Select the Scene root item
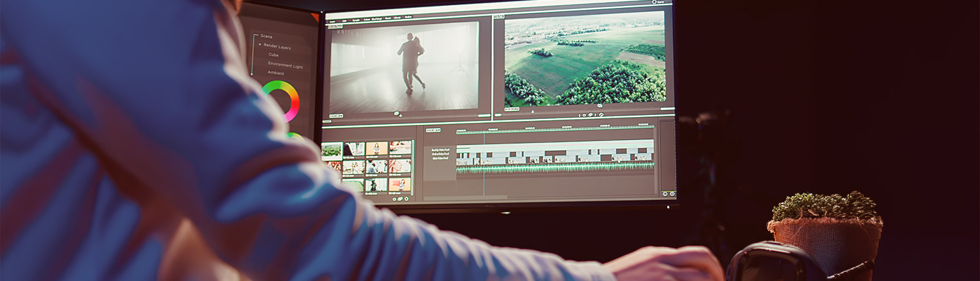The width and height of the screenshot is (980, 281). [267, 37]
